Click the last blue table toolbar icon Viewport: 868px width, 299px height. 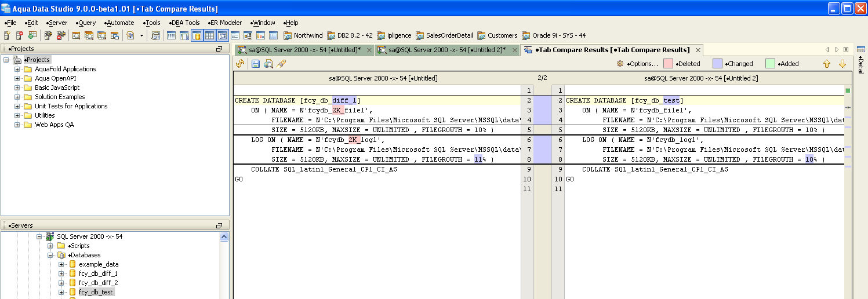tap(273, 35)
